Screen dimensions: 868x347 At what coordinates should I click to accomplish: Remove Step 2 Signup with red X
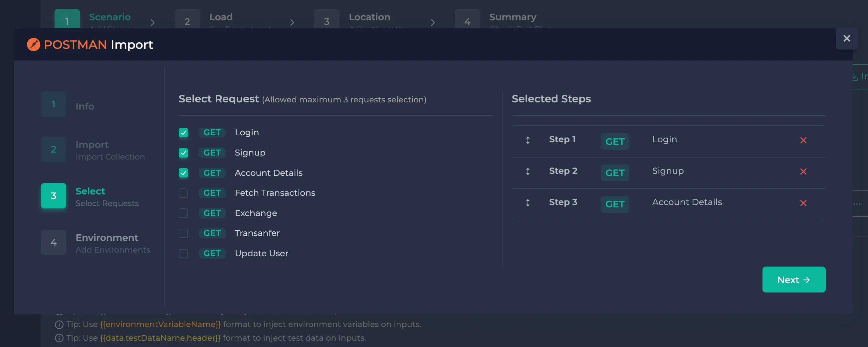pyautogui.click(x=803, y=172)
